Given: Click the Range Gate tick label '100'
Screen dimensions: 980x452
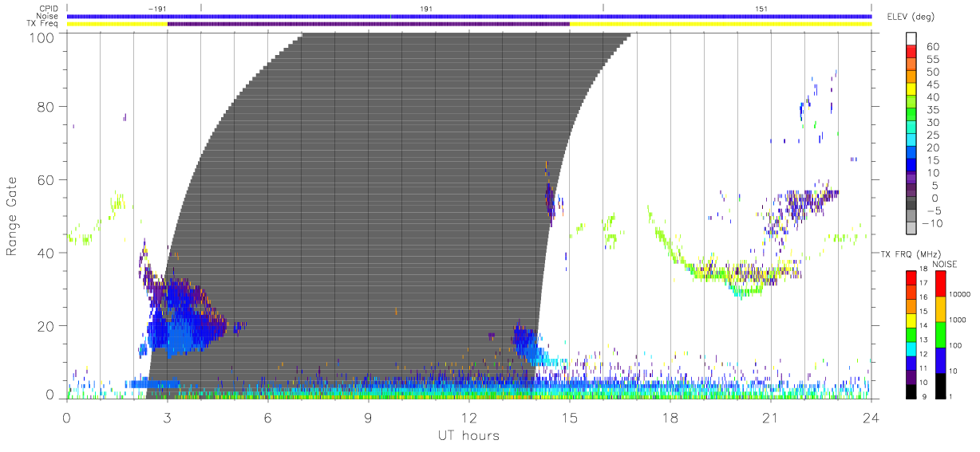Looking at the screenshot, I should (x=41, y=36).
